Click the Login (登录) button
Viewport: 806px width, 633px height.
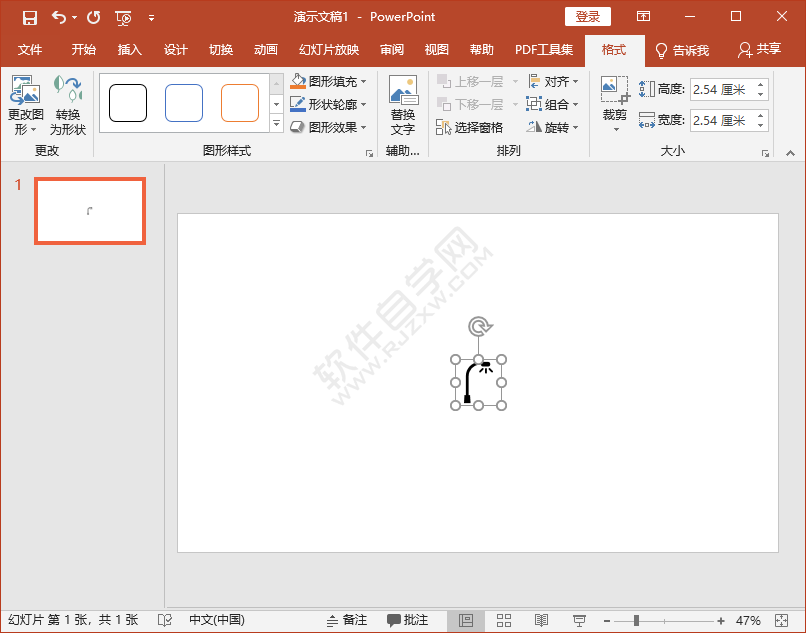(x=587, y=17)
